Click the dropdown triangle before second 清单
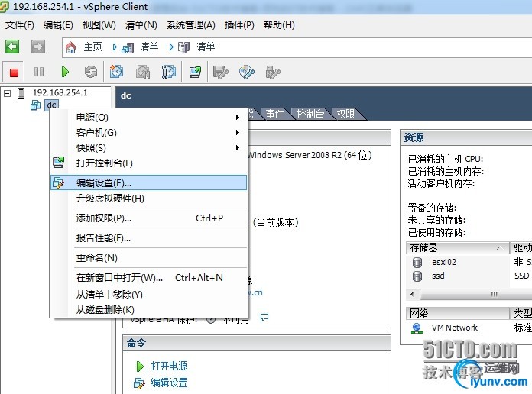Image resolution: width=532 pixels, height=394 pixels. pyautogui.click(x=171, y=47)
